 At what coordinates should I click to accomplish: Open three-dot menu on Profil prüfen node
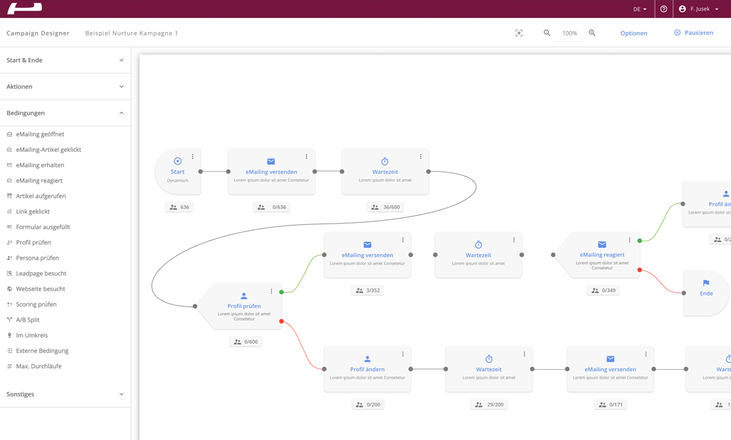(x=271, y=292)
